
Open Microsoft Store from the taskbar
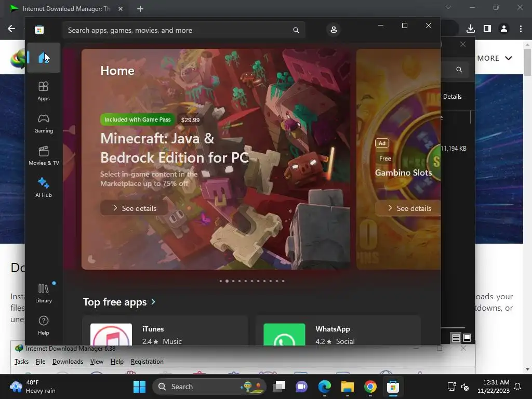[x=393, y=387]
